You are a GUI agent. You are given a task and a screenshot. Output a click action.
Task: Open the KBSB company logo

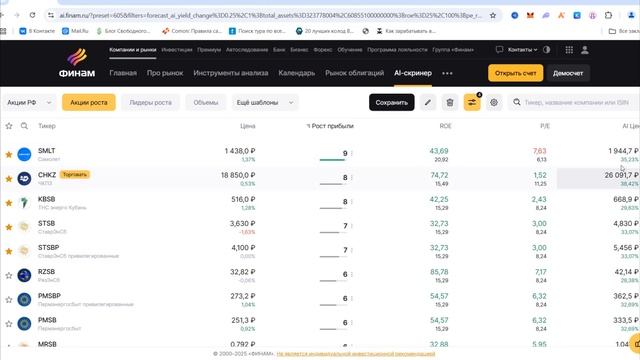(24, 202)
